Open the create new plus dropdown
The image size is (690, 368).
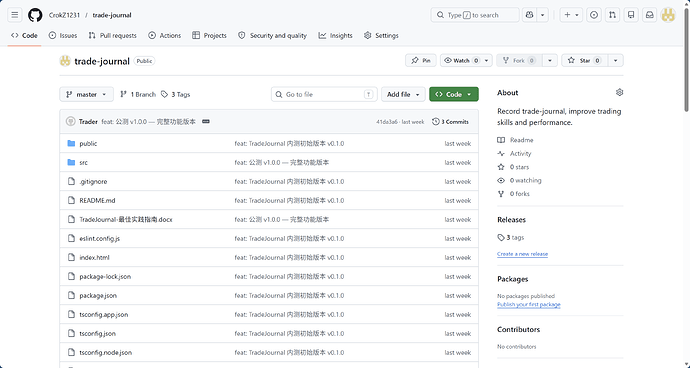pos(571,15)
